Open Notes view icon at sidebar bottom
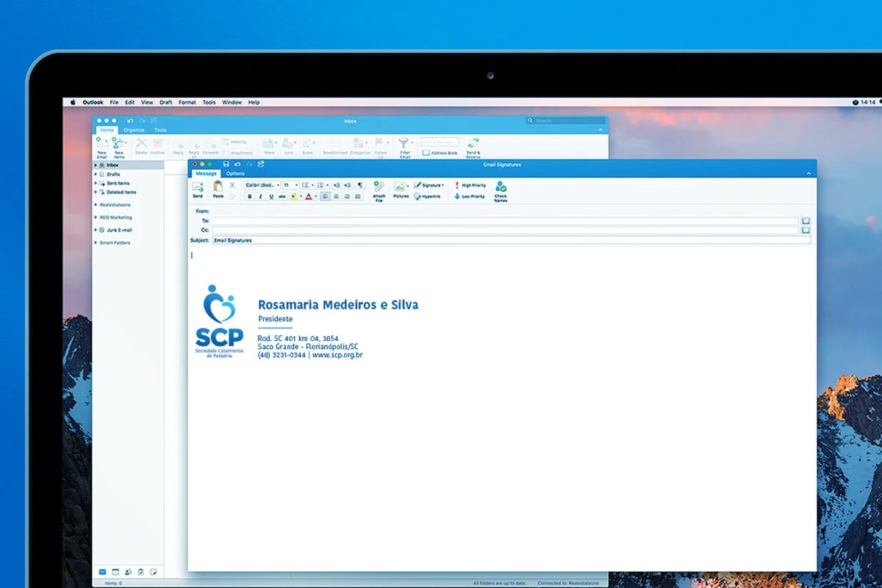Viewport: 882px width, 588px height. [x=154, y=571]
